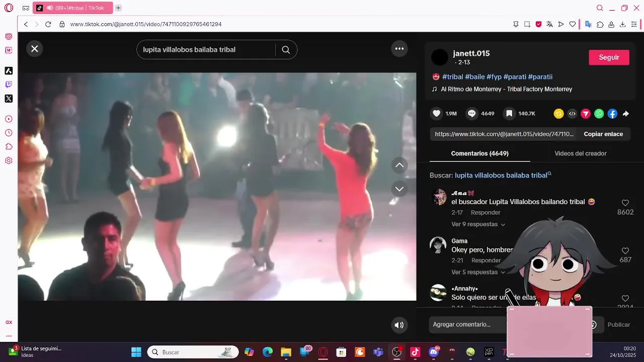The height and width of the screenshot is (362, 644).
Task: Open browser snapshot tool icon
Action: pos(527,24)
